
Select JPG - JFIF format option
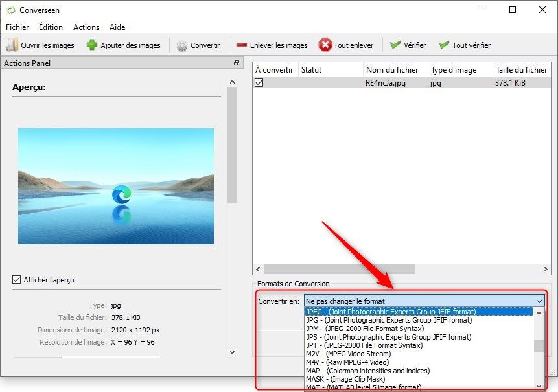point(419,320)
